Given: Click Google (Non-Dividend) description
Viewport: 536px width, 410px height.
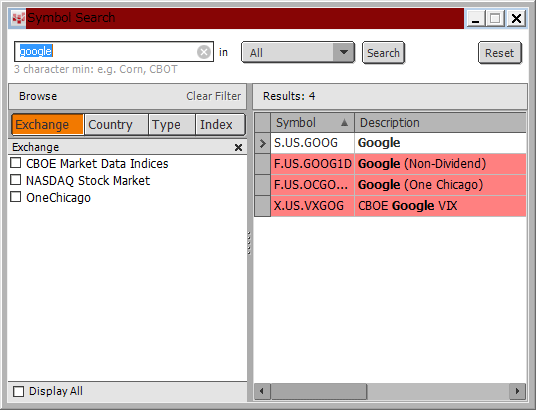Looking at the screenshot, I should 440,164.
